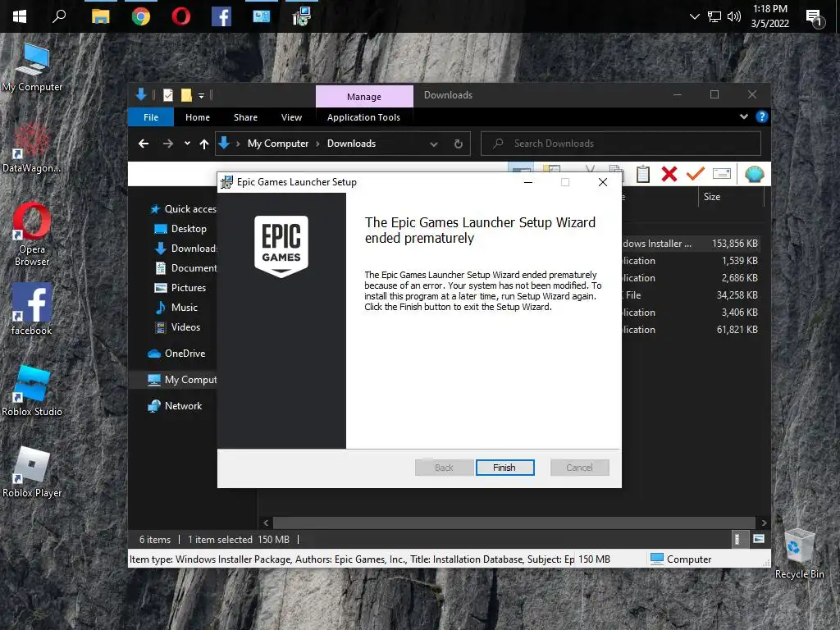Open network status tray icon
The image size is (840, 630).
pyautogui.click(x=714, y=16)
